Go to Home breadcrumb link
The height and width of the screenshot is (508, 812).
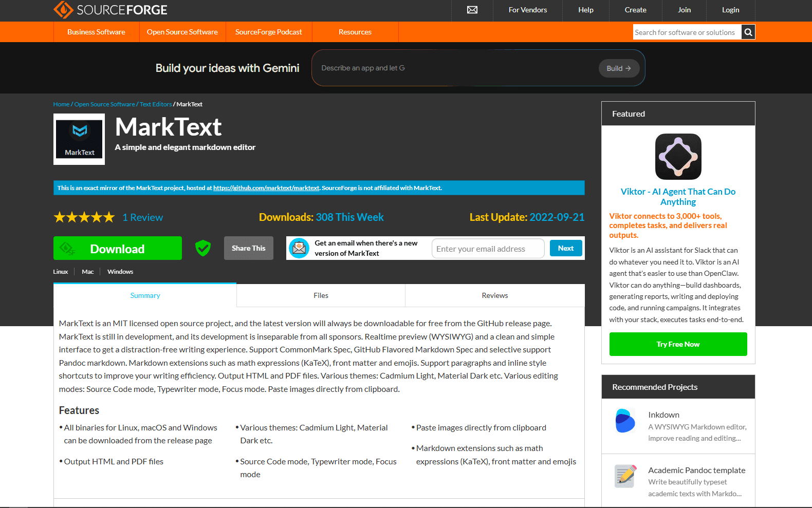pyautogui.click(x=61, y=104)
